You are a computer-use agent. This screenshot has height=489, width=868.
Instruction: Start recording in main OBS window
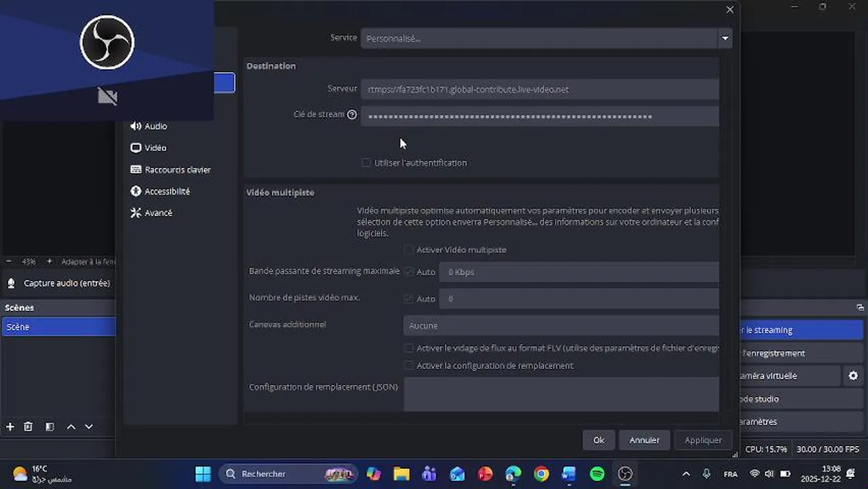pyautogui.click(x=801, y=353)
